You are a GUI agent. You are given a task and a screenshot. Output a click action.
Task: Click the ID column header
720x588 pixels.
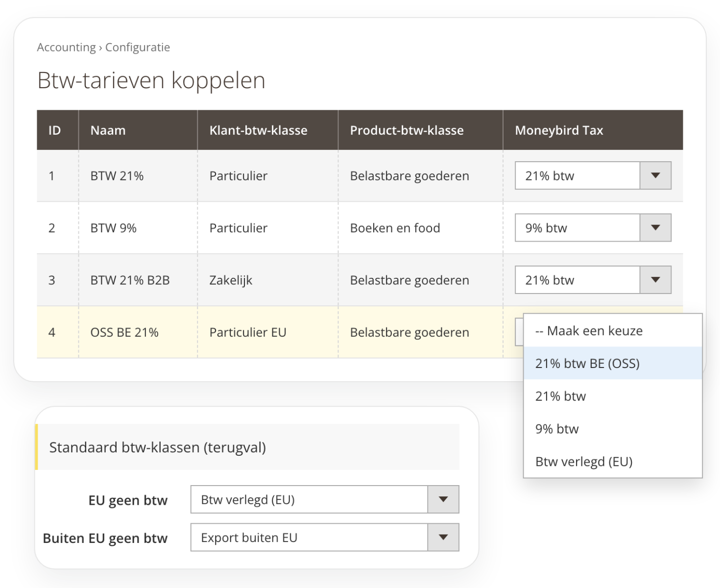tap(57, 130)
